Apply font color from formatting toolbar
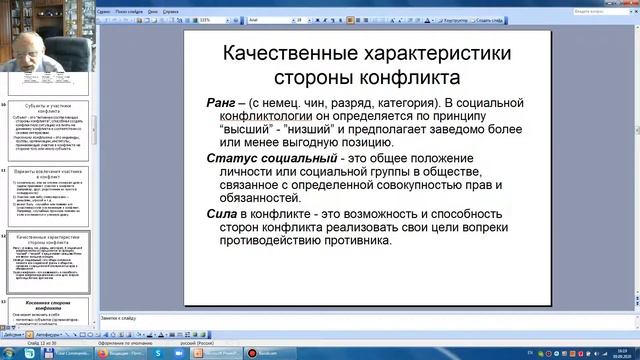Image resolution: width=640 pixels, height=360 pixels. pos(427,20)
